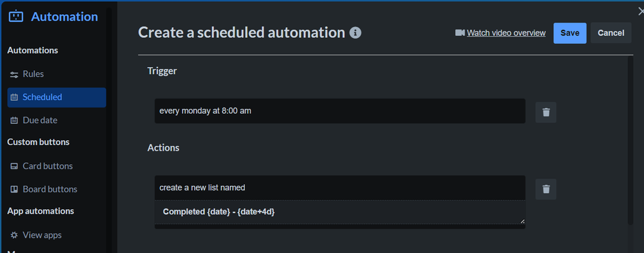
Task: Click the Automation robot icon
Action: (x=15, y=17)
